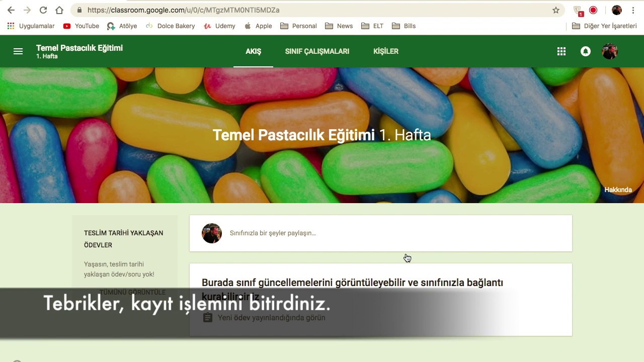This screenshot has width=644, height=362.
Task: Open the browser home page icon
Action: (59, 10)
